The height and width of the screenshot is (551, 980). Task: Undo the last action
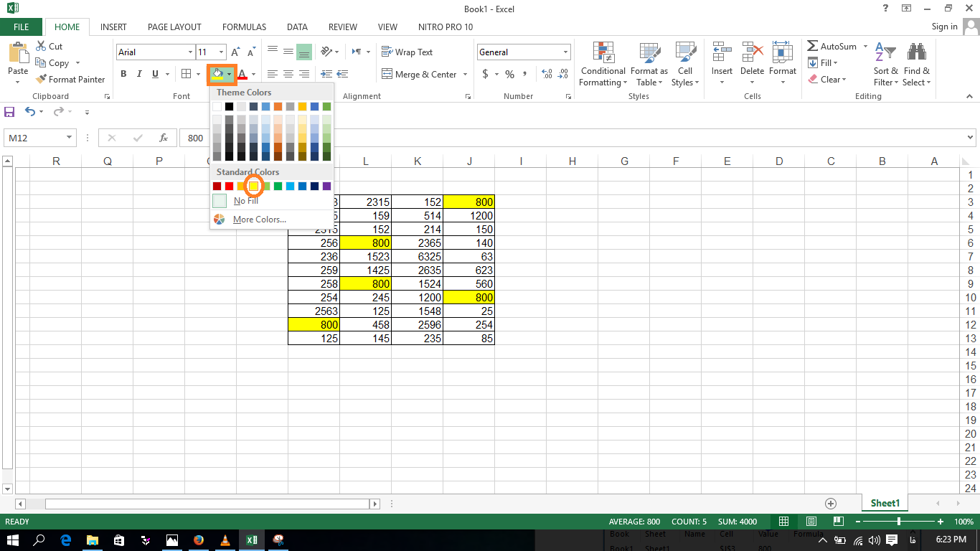coord(30,112)
